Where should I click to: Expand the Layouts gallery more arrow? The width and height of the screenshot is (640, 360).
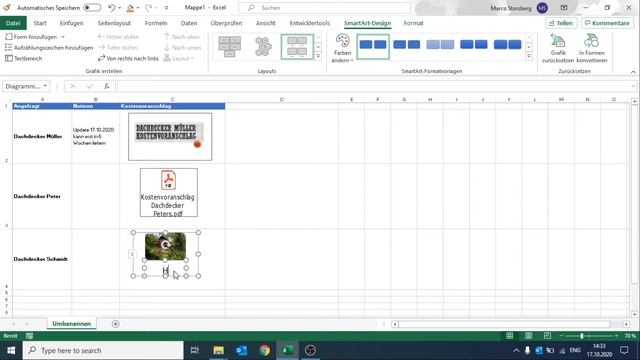pos(318,56)
